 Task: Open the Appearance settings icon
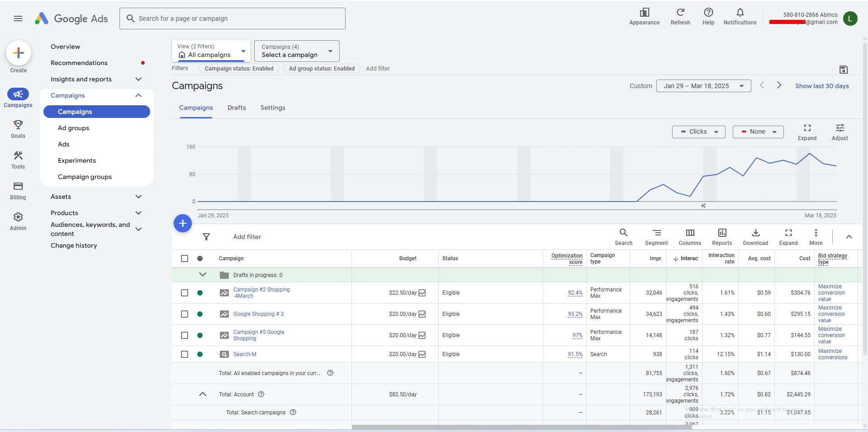(644, 17)
